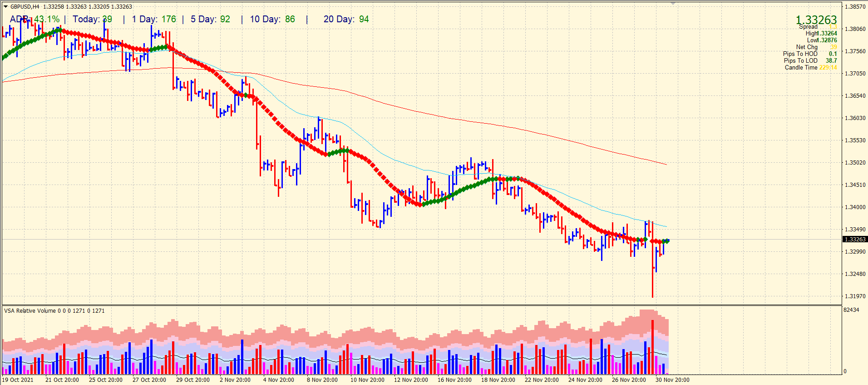Click the 1.32990 price axis label
This screenshot has width=868, height=385.
point(855,252)
